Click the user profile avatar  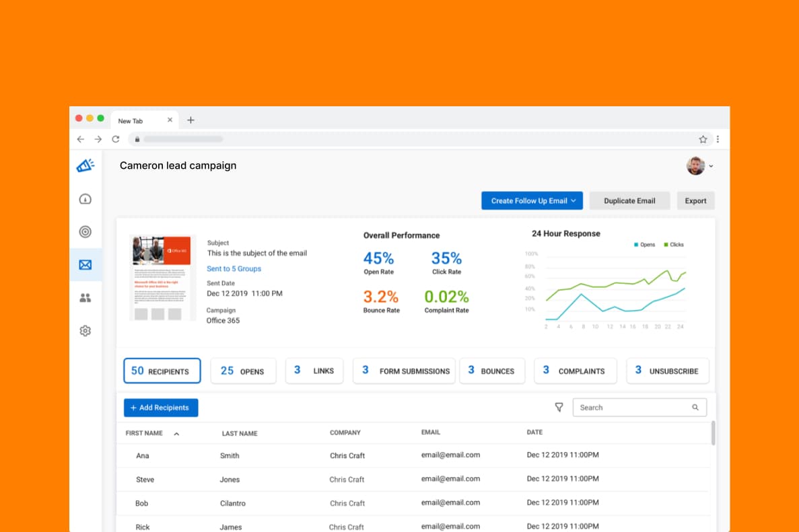(695, 165)
